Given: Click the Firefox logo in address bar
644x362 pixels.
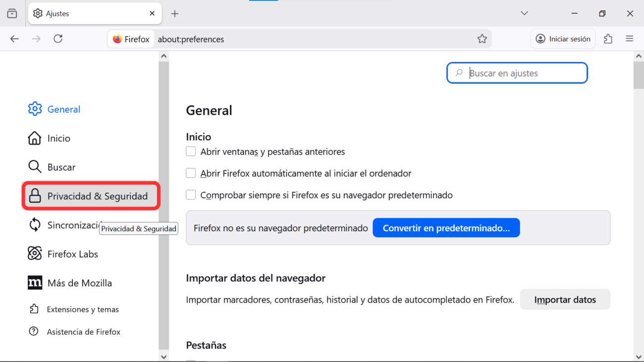Looking at the screenshot, I should (117, 39).
